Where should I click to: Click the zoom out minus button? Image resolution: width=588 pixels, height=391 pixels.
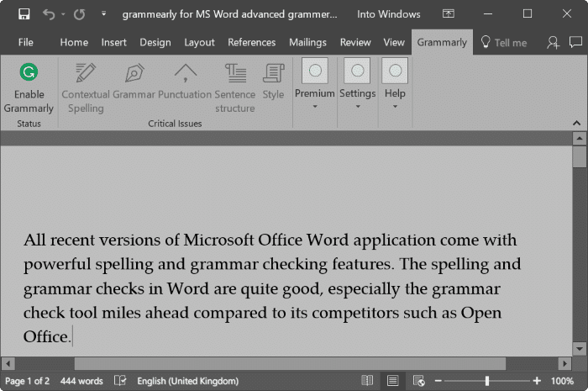[x=438, y=381]
